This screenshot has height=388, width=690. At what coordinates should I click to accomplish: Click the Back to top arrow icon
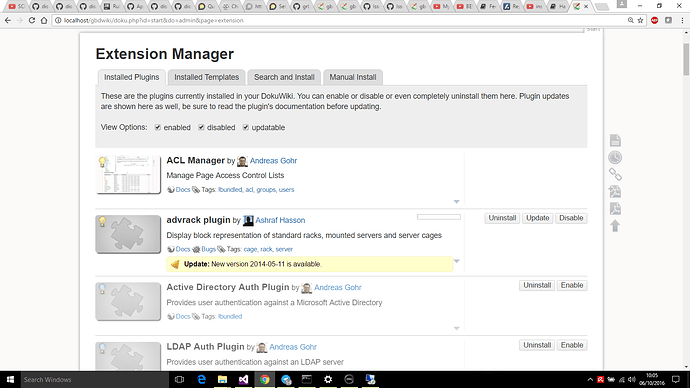pyautogui.click(x=615, y=226)
